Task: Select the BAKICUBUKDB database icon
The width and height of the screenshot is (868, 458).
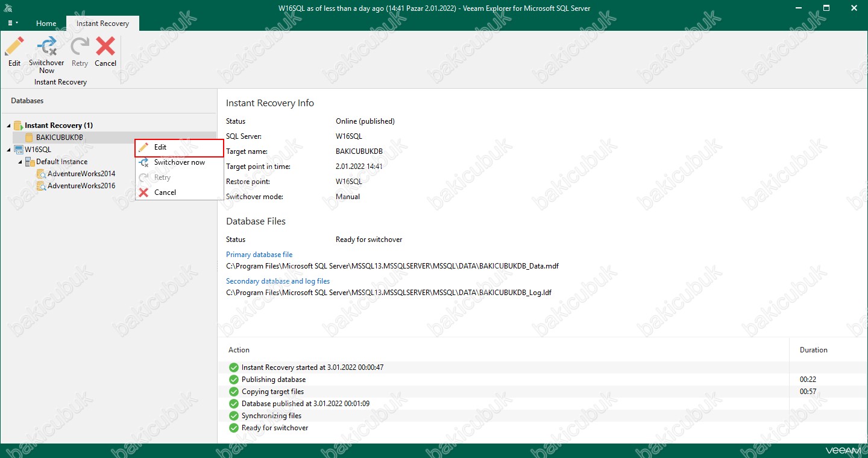Action: click(x=29, y=138)
